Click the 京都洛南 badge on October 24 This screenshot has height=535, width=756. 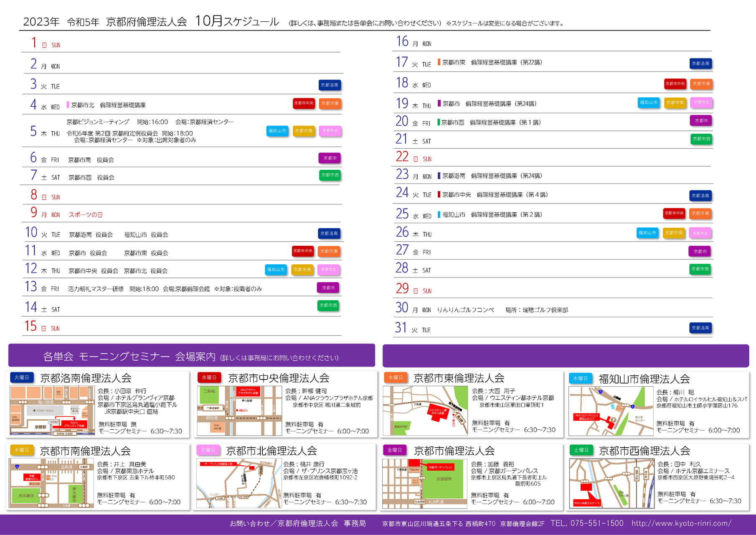700,196
